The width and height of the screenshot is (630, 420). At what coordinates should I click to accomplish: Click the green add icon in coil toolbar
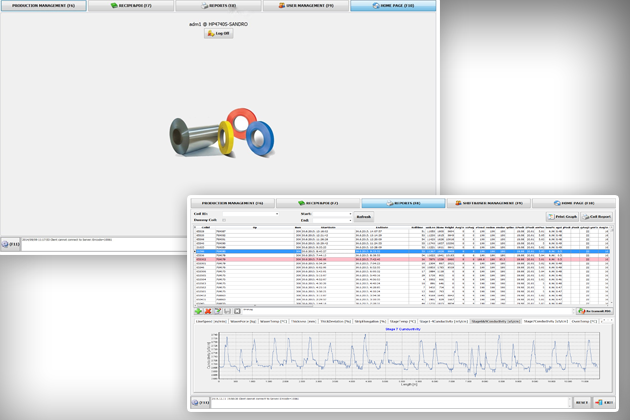pos(196,312)
